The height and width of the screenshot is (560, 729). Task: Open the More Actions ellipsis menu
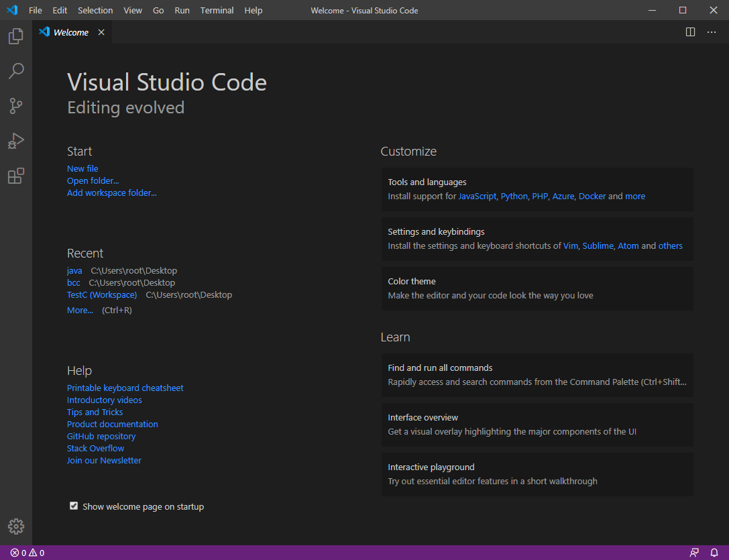pyautogui.click(x=712, y=32)
